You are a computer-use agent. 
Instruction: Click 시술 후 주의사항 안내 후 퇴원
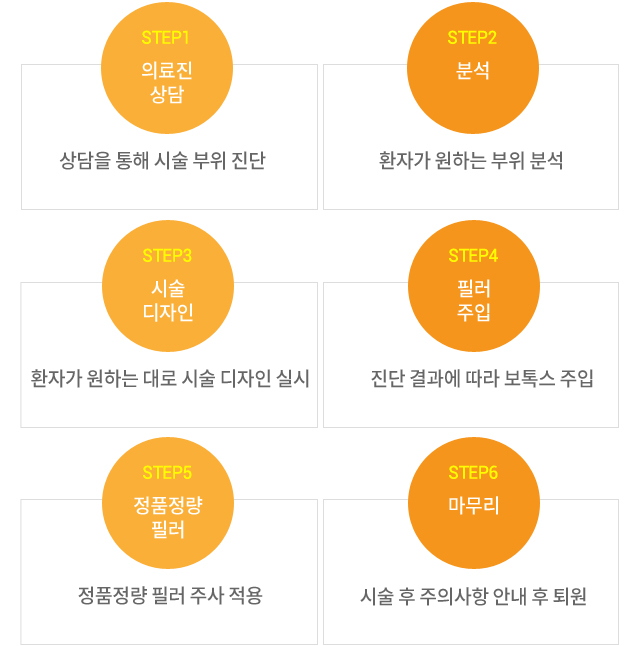(x=473, y=596)
